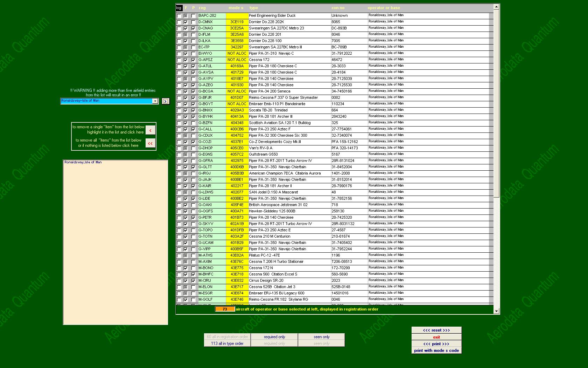The image size is (588, 368).
Task: Click the 'log' column header box
Action: pos(179,8)
